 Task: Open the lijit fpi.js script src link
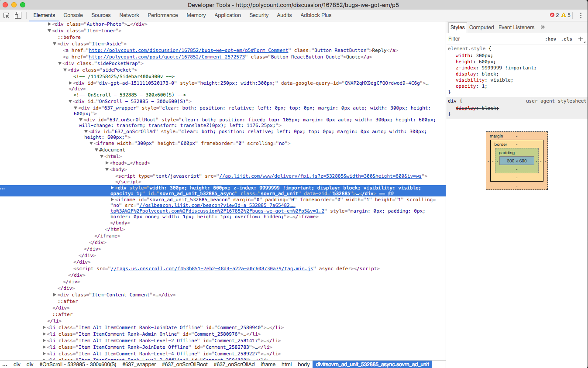[321, 176]
